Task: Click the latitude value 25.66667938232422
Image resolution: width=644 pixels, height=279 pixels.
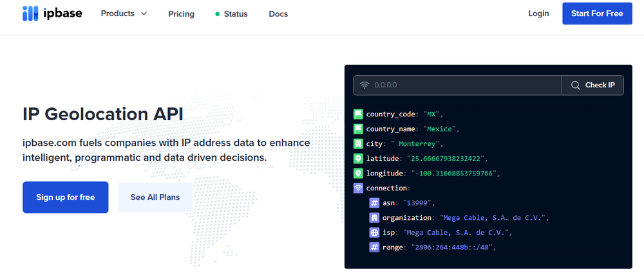Action: [x=447, y=159]
